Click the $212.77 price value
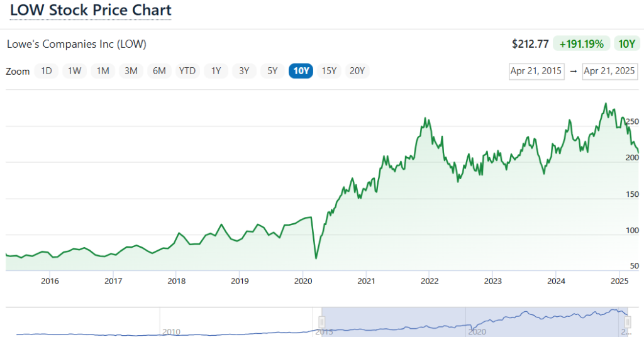Image resolution: width=644 pixels, height=337 pixels. tap(530, 44)
